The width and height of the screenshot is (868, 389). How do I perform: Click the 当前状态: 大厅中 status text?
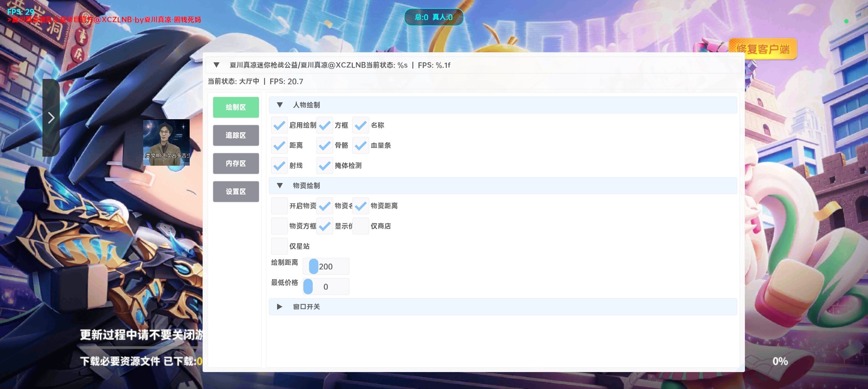click(234, 81)
